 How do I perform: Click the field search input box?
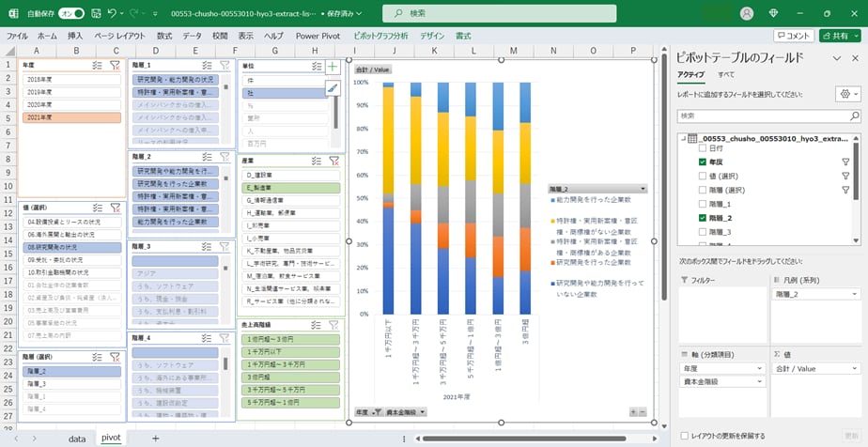click(765, 116)
